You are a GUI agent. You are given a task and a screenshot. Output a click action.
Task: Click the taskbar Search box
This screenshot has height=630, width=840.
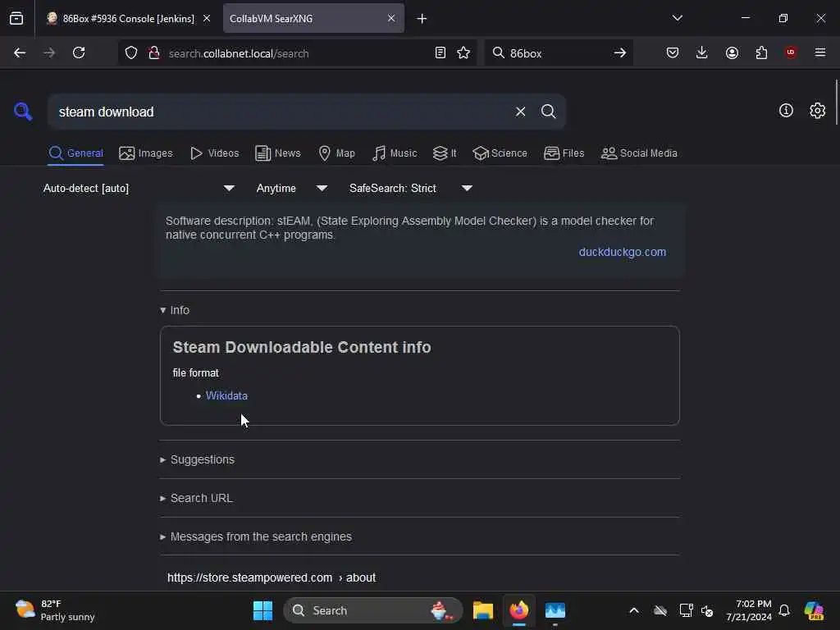click(x=373, y=610)
